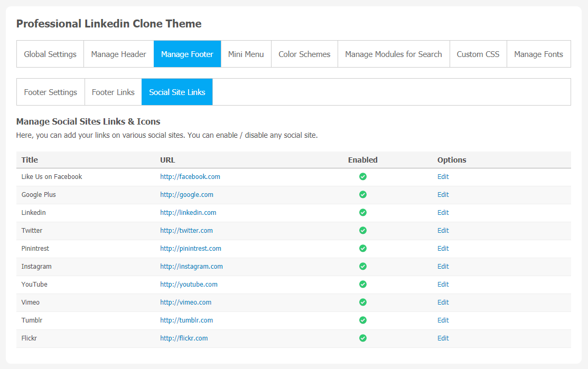Edit the YouTube social link

[443, 285]
